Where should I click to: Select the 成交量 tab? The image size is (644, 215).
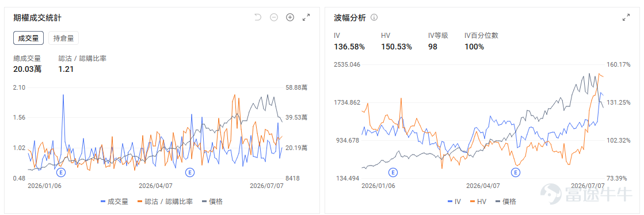28,38
